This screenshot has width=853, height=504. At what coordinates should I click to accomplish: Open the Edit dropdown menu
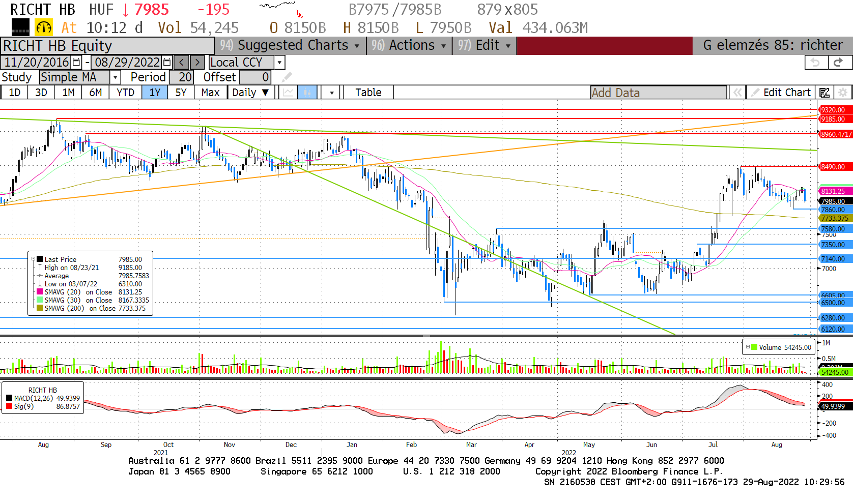[x=484, y=45]
